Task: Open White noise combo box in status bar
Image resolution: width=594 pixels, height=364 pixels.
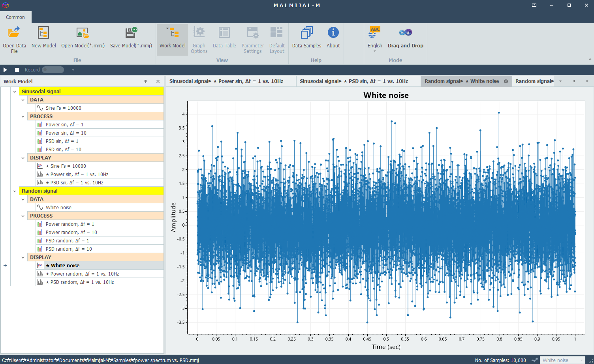Action: click(563, 360)
